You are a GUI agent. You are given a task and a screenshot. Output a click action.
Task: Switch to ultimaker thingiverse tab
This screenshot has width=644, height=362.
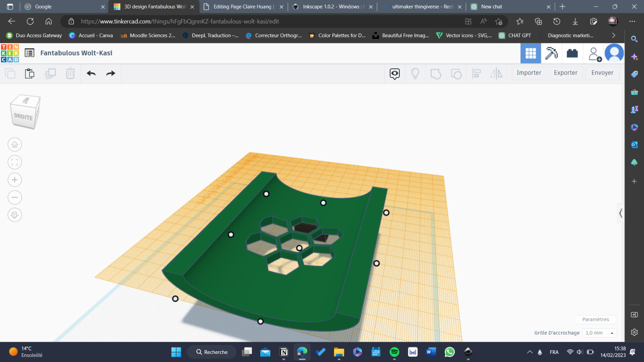[x=422, y=7]
